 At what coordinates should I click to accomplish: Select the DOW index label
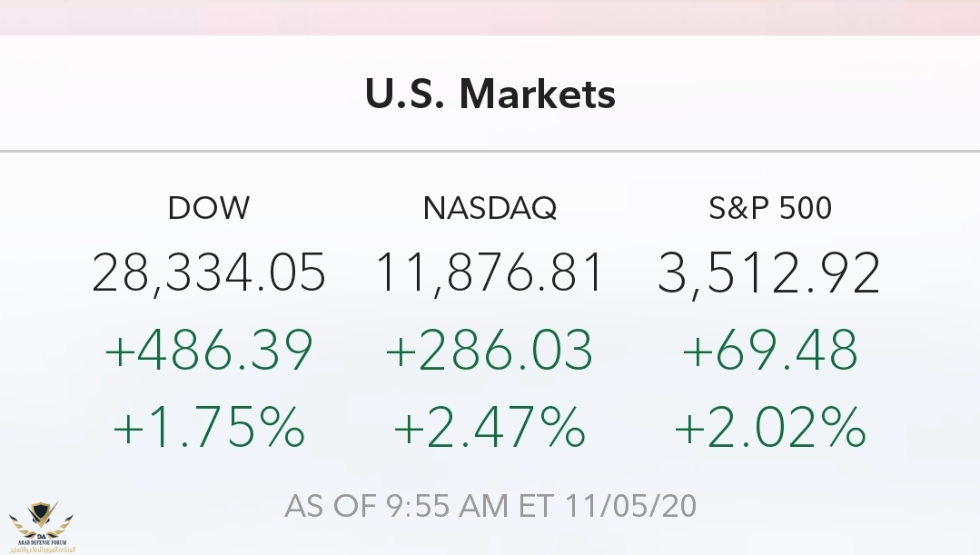(209, 208)
